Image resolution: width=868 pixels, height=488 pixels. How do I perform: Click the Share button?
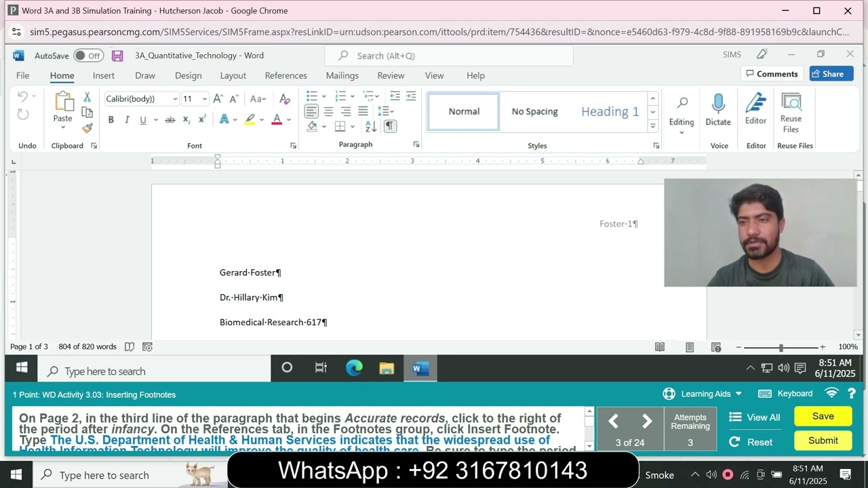pyautogui.click(x=831, y=74)
